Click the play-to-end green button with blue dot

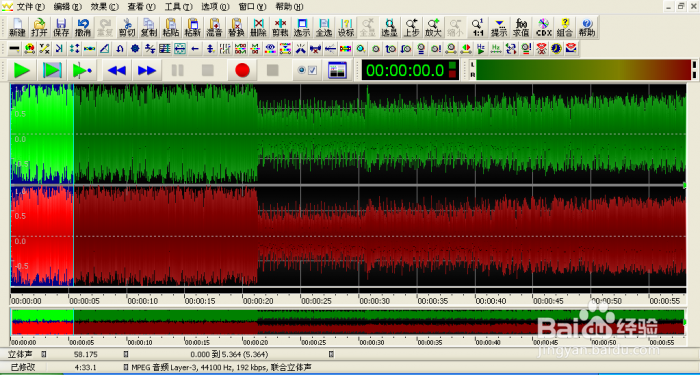(82, 70)
